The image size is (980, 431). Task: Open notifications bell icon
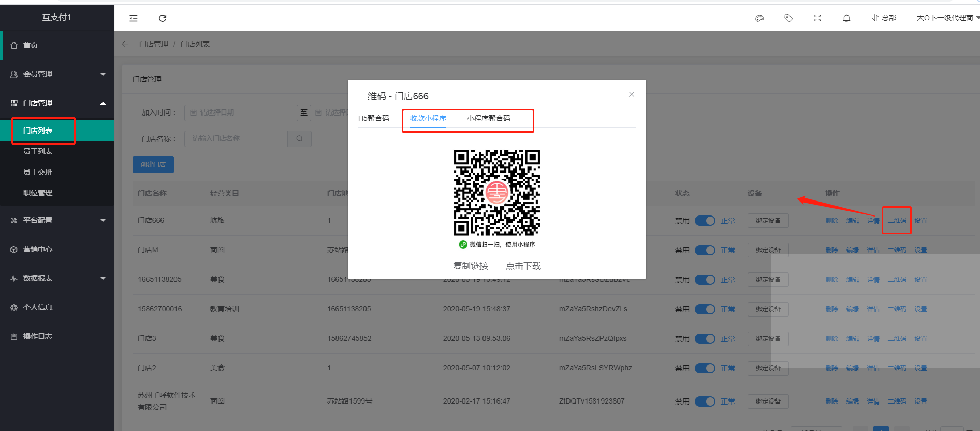coord(846,18)
